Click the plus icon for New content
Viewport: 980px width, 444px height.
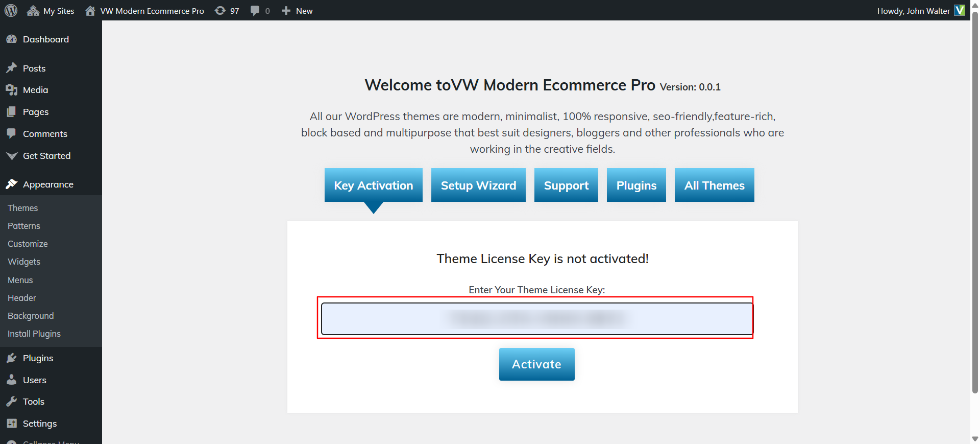click(x=286, y=11)
